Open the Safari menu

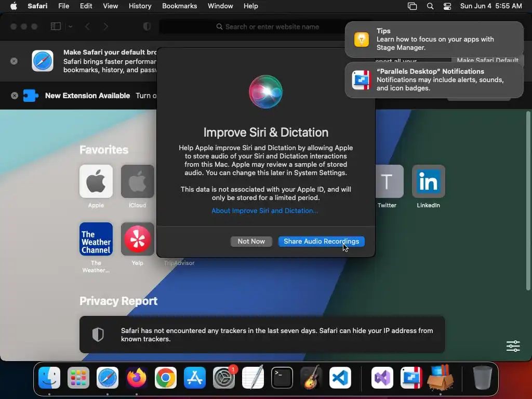(x=37, y=6)
